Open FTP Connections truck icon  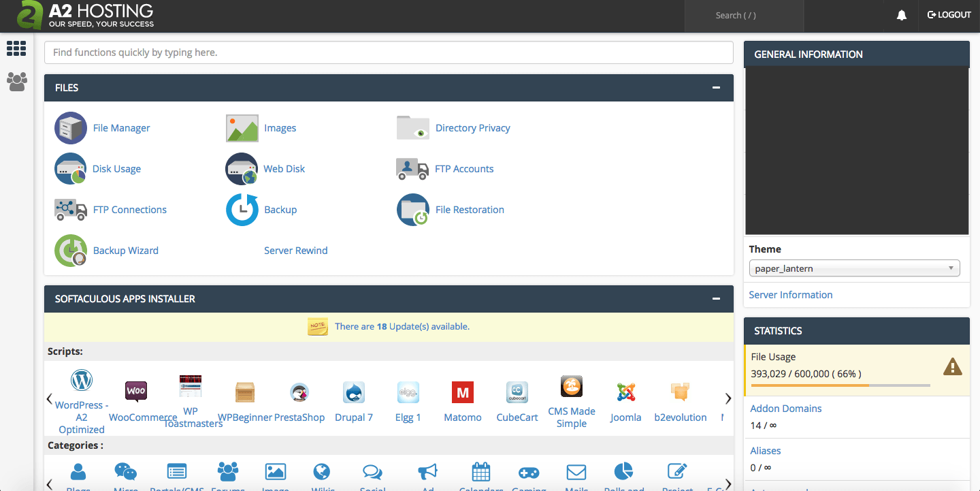pyautogui.click(x=71, y=210)
